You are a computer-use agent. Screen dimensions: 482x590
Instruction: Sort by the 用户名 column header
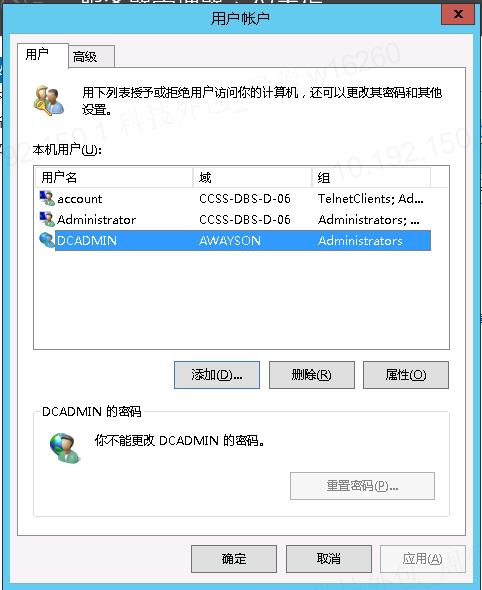[114, 177]
